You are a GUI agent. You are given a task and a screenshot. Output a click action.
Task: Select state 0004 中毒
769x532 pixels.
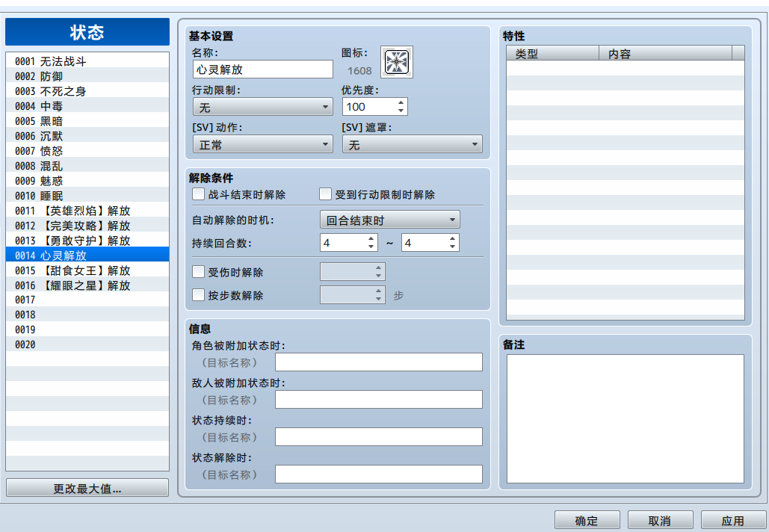tap(87, 106)
